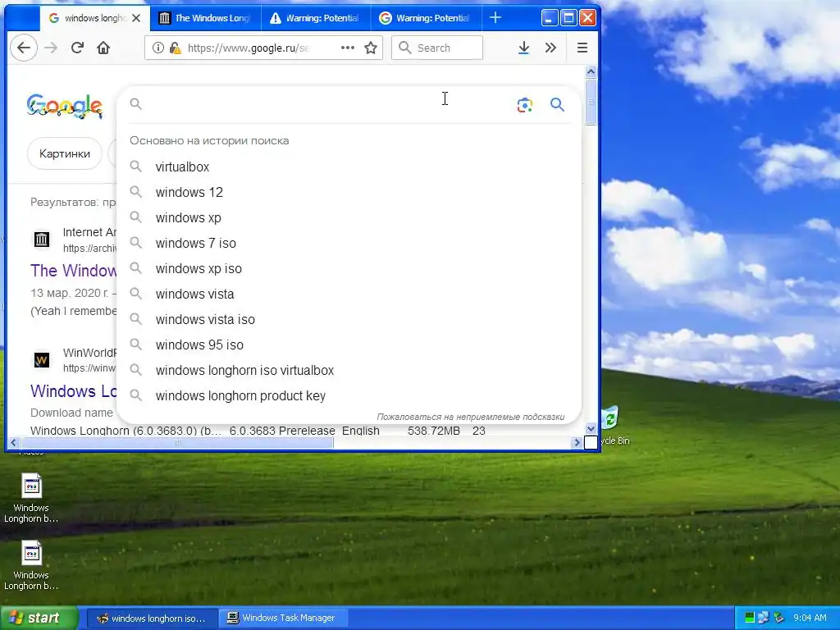
Task: Click the green CPU usage tray icon
Action: (750, 619)
